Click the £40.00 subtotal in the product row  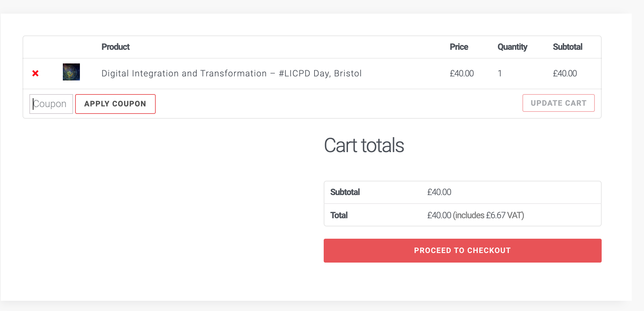(x=565, y=73)
